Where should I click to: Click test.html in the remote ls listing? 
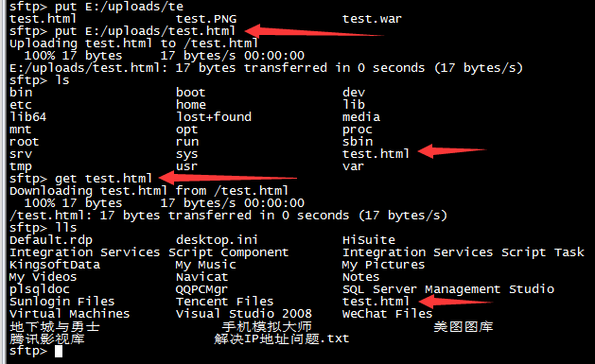[376, 153]
